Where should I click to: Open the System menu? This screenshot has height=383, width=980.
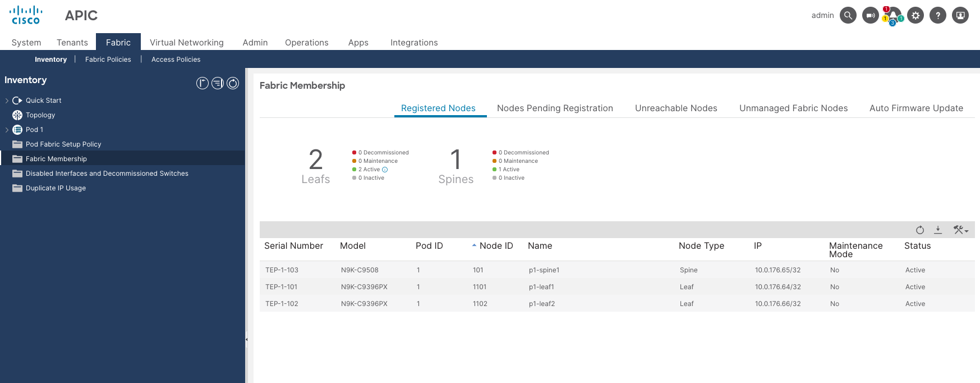(26, 43)
